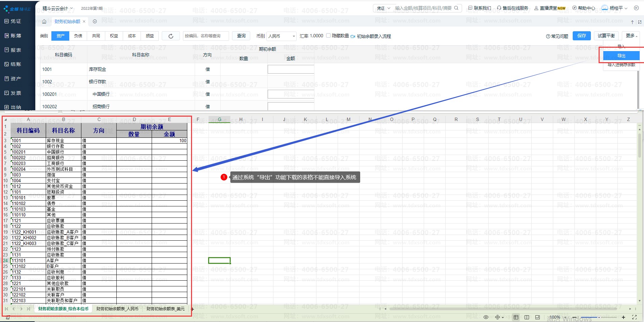This screenshot has width=644, height=322.
Task: Click the refresh icon beside category tabs
Action: (171, 36)
